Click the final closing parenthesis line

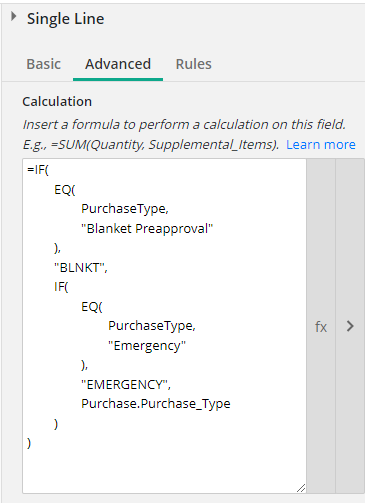tap(29, 443)
